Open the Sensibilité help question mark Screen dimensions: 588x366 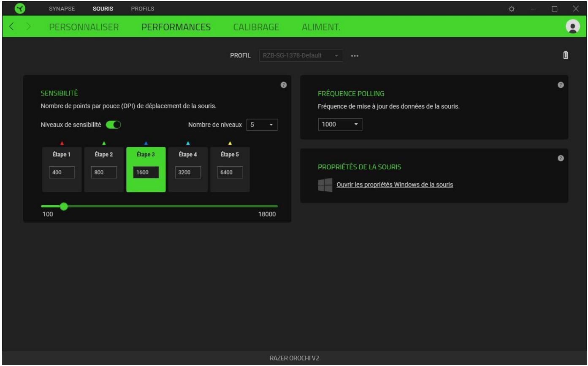284,85
